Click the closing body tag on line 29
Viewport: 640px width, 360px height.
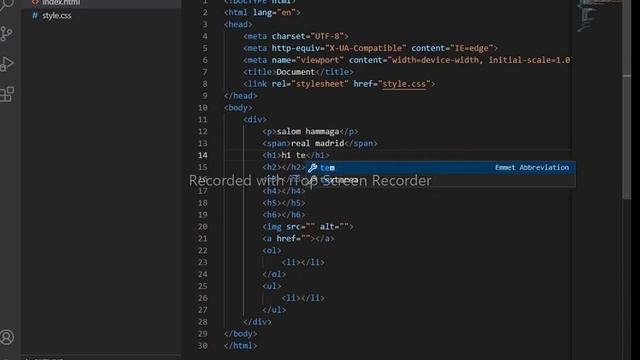[x=240, y=334]
